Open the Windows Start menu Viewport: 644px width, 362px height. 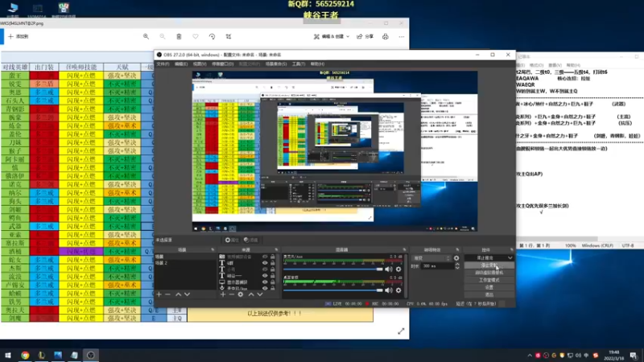click(8, 355)
